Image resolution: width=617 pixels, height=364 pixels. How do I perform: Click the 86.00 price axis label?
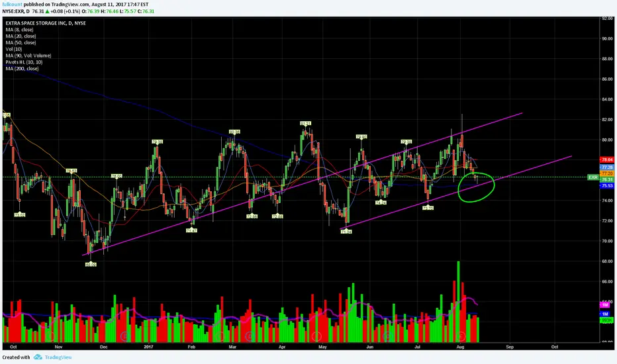click(607, 79)
